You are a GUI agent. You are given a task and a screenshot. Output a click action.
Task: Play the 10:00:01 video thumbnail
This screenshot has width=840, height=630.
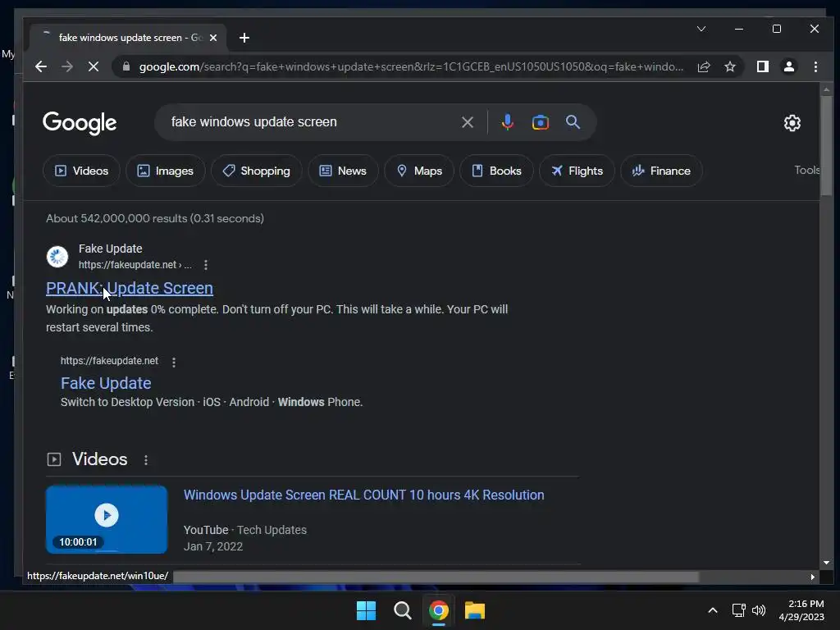(107, 519)
